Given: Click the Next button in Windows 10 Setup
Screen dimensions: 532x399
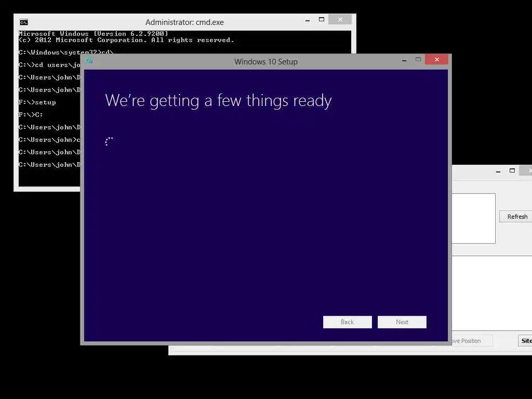Looking at the screenshot, I should [x=402, y=322].
